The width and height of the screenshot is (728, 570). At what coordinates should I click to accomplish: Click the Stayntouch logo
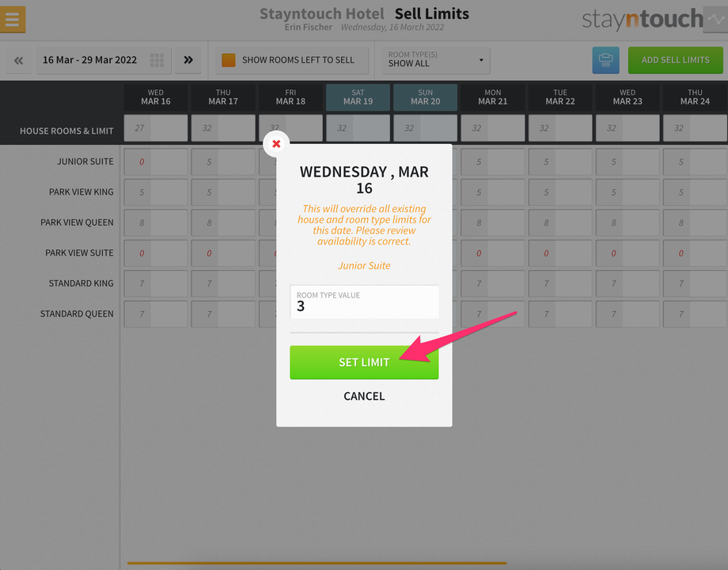point(643,19)
